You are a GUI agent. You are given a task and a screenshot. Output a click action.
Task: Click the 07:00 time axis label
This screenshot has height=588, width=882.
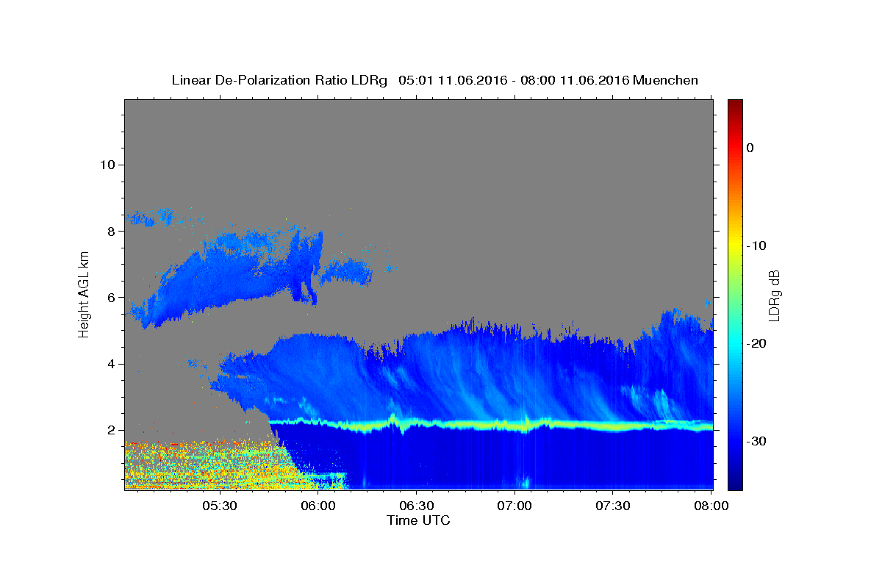tap(514, 506)
